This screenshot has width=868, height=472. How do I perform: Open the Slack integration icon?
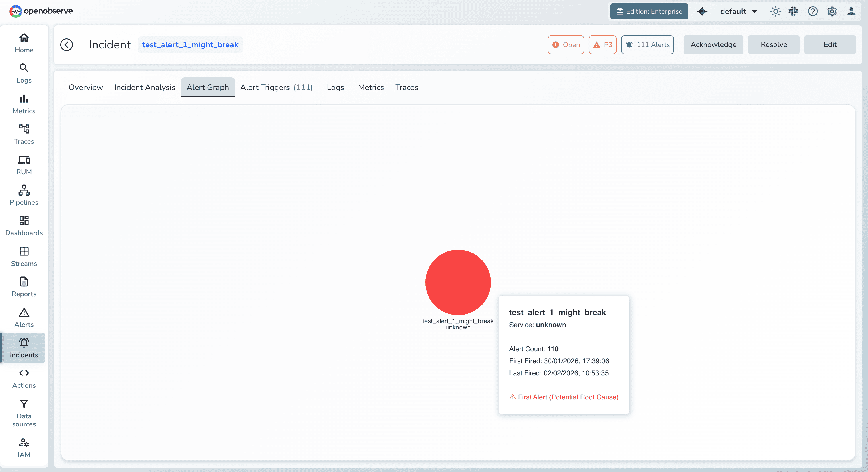[x=793, y=11]
